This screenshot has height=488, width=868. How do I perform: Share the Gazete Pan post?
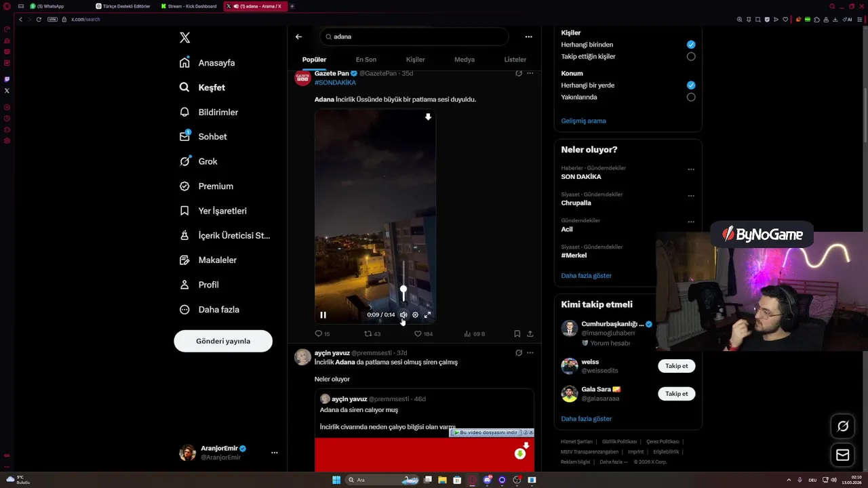[530, 333]
